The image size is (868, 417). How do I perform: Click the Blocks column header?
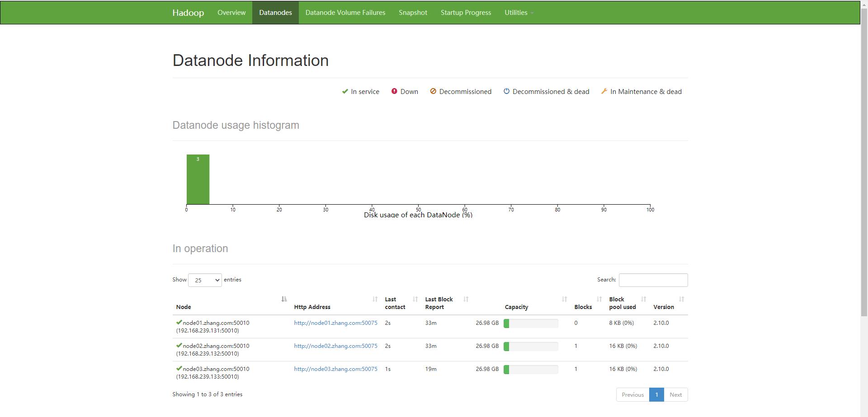(583, 307)
